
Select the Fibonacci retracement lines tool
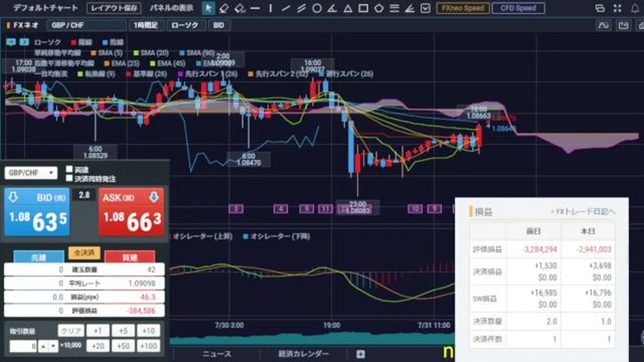point(395,8)
